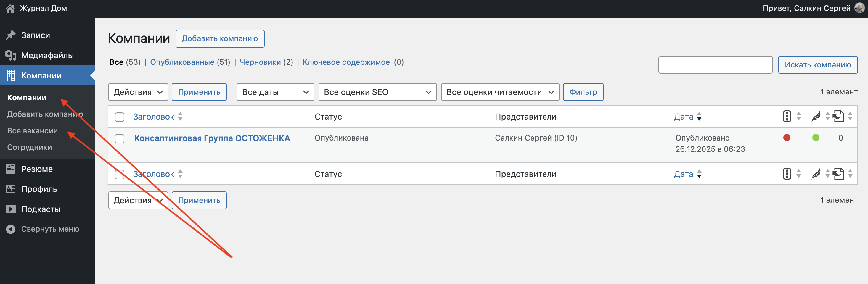868x284 pixels.
Task: Open the Медиафайлы media icon
Action: coord(11,55)
